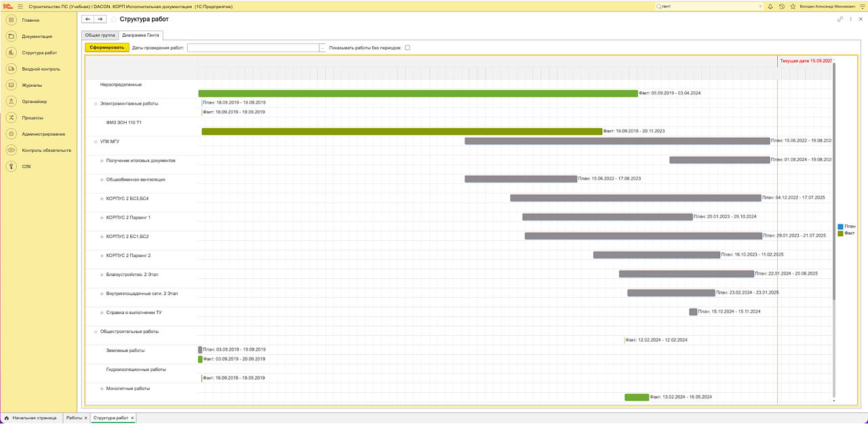Switch to the Общая группа tab
This screenshot has width=868, height=424.
100,35
